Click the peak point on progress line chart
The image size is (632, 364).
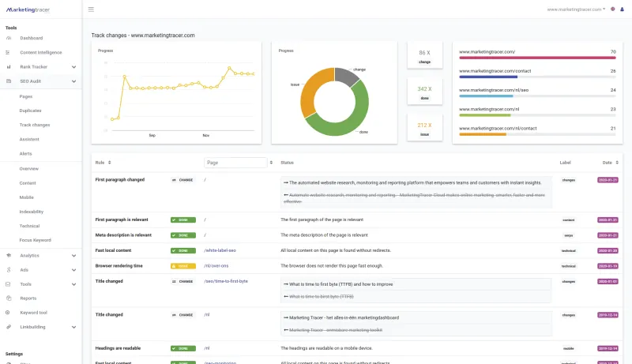[229, 68]
